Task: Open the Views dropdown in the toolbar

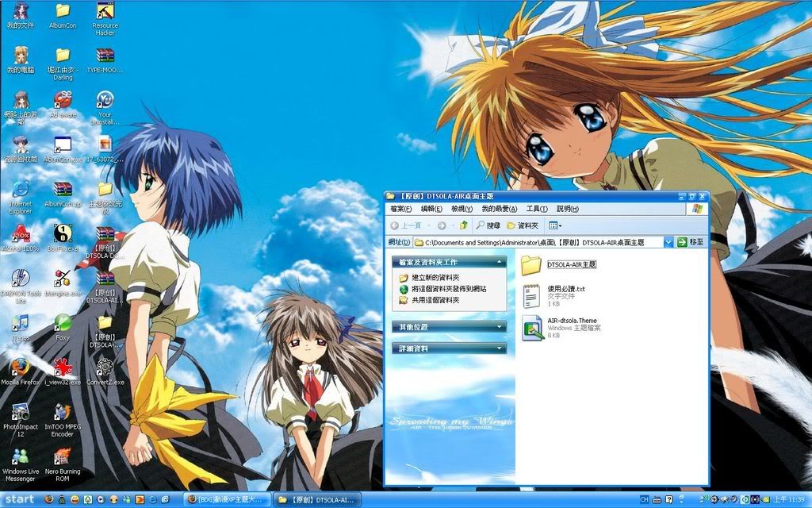Action: [555, 225]
